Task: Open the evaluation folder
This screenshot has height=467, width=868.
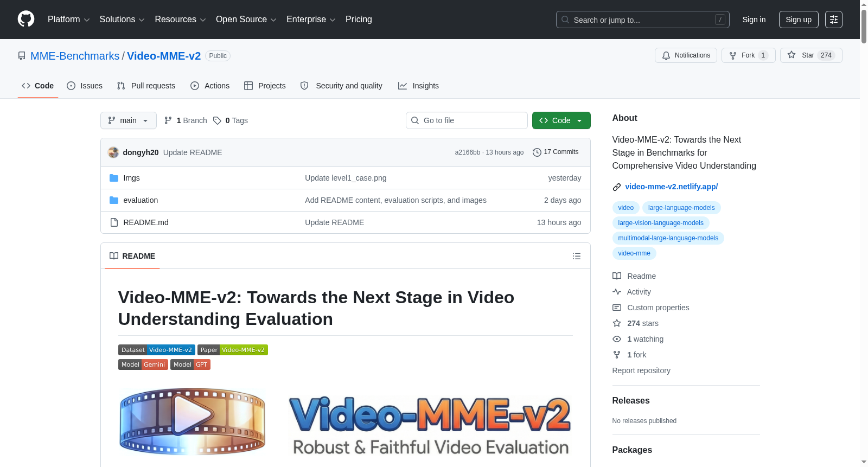Action: [141, 200]
